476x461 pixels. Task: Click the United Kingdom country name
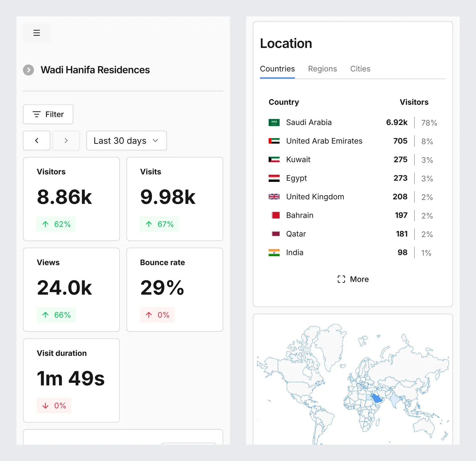315,197
